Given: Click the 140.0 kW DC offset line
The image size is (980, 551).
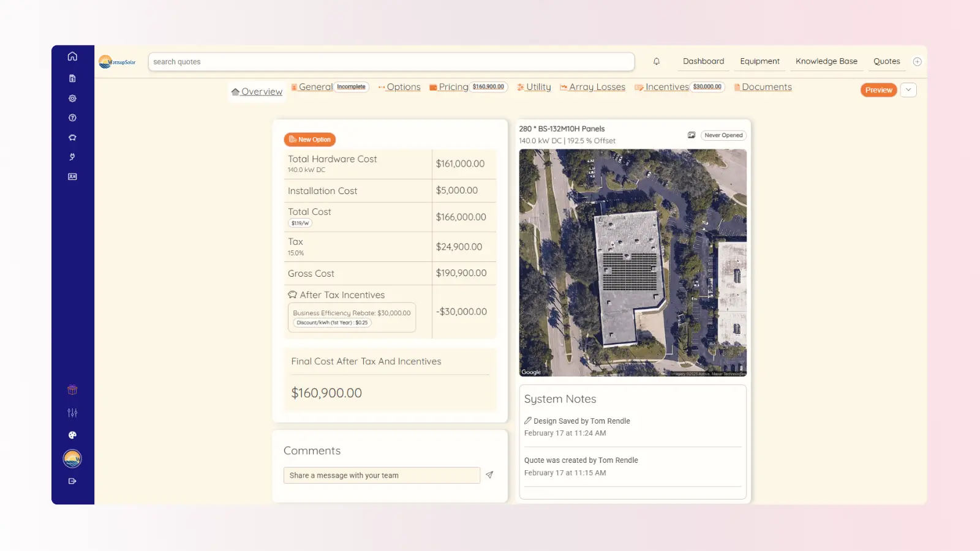Looking at the screenshot, I should coord(567,141).
